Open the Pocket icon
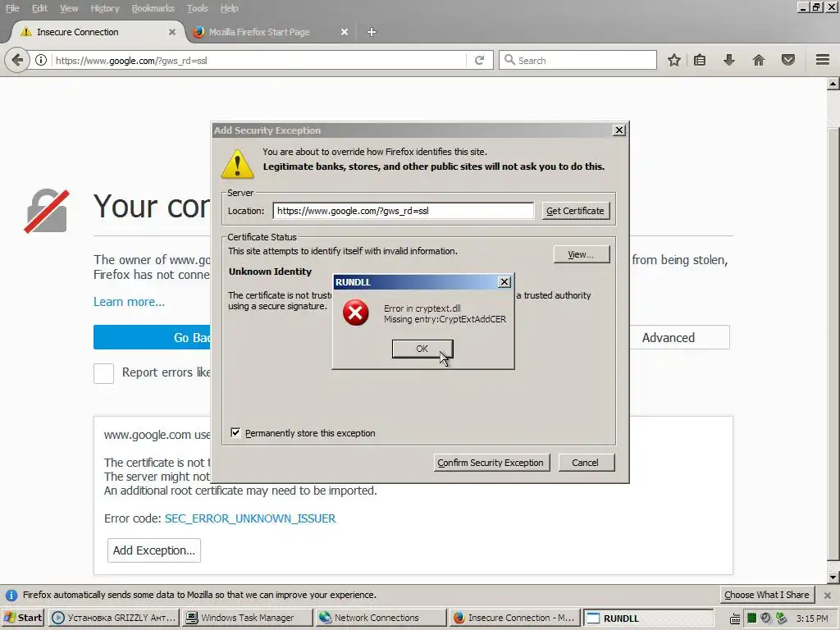The image size is (840, 630). click(x=788, y=60)
